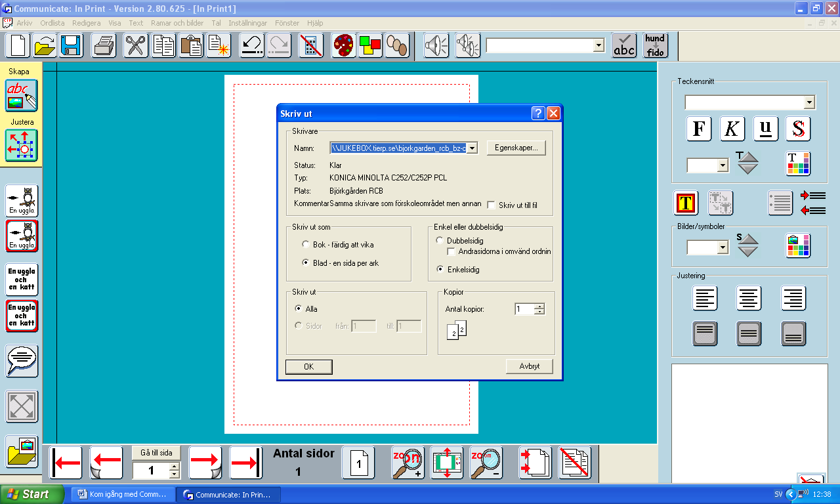The height and width of the screenshot is (504, 840).
Task: Click the colored squares icon
Action: (370, 46)
